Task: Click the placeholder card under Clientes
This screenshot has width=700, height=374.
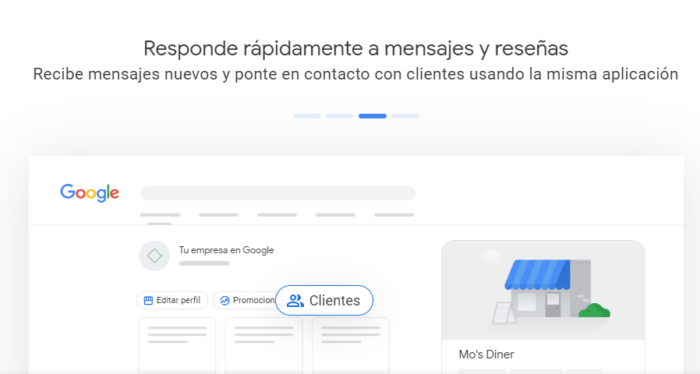Action: [x=350, y=345]
